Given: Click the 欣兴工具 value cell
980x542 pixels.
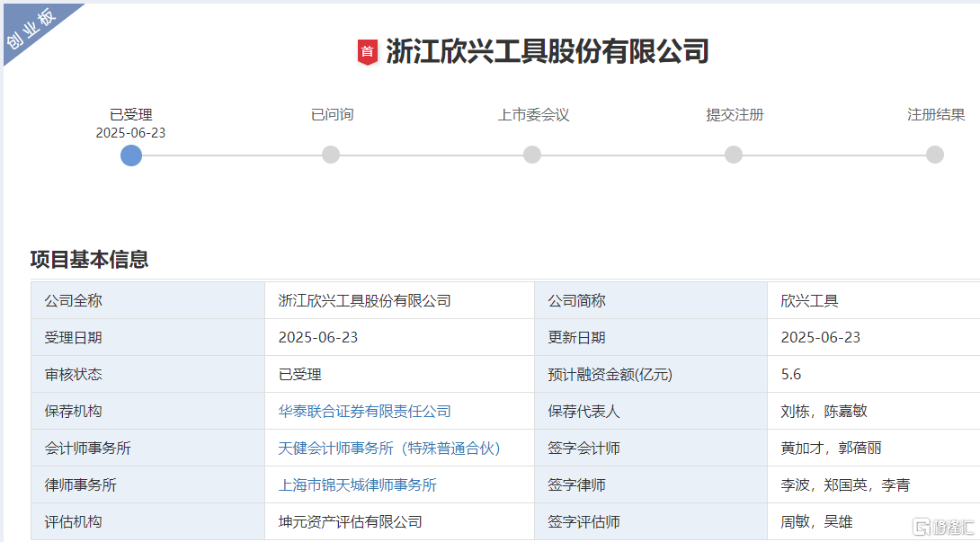Looking at the screenshot, I should (x=874, y=301).
